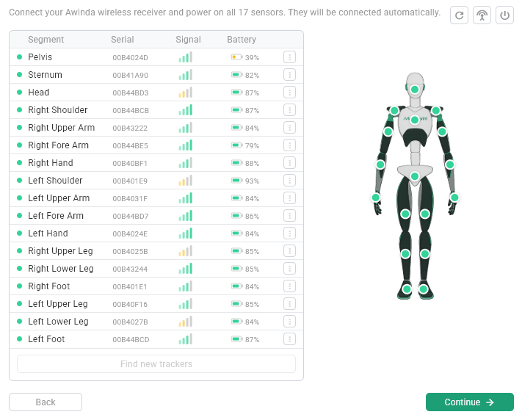Open options menu for Right Shoulder row
Viewport: 522px width, 420px height.
click(x=289, y=110)
